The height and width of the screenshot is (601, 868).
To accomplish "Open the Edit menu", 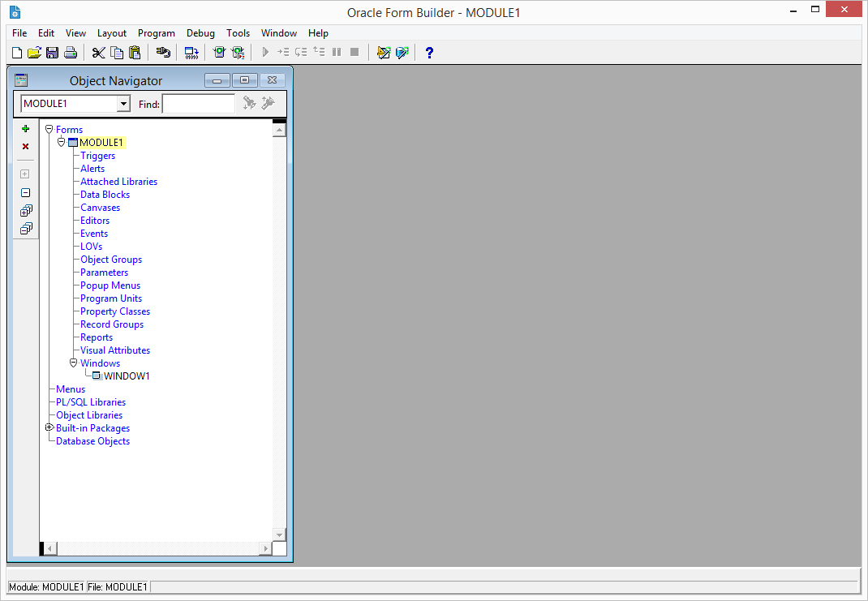I will coord(46,33).
